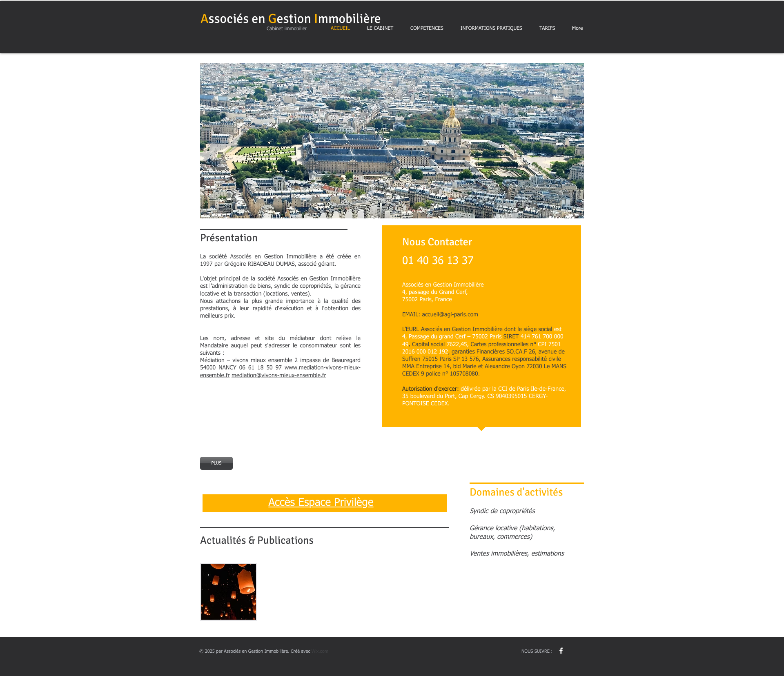Click the Actualités & Publications heading
Image resolution: width=784 pixels, height=676 pixels.
(257, 540)
